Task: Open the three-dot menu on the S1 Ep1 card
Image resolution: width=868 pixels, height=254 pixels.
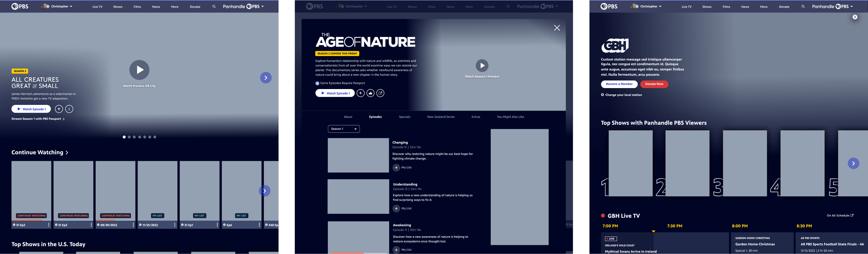Action: (x=217, y=225)
